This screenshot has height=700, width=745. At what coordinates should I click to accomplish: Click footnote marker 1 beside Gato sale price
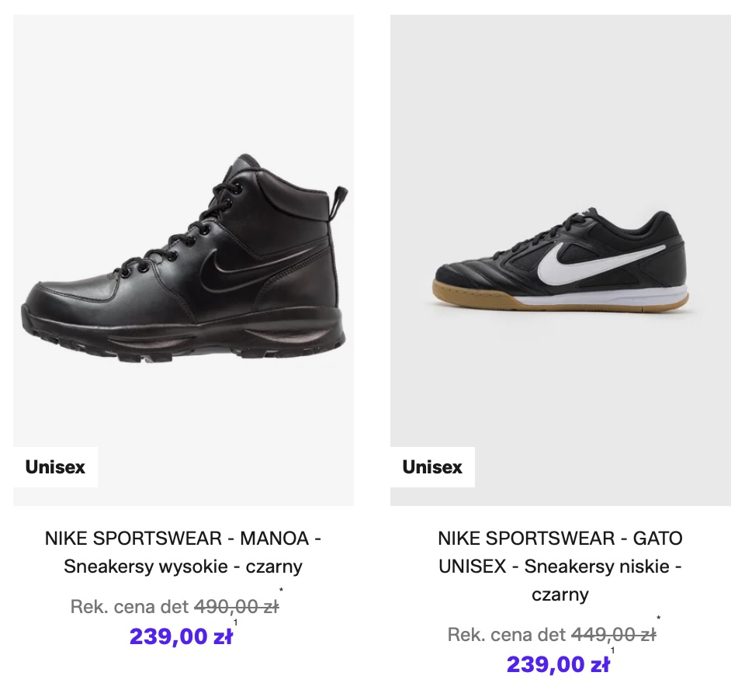(x=612, y=650)
